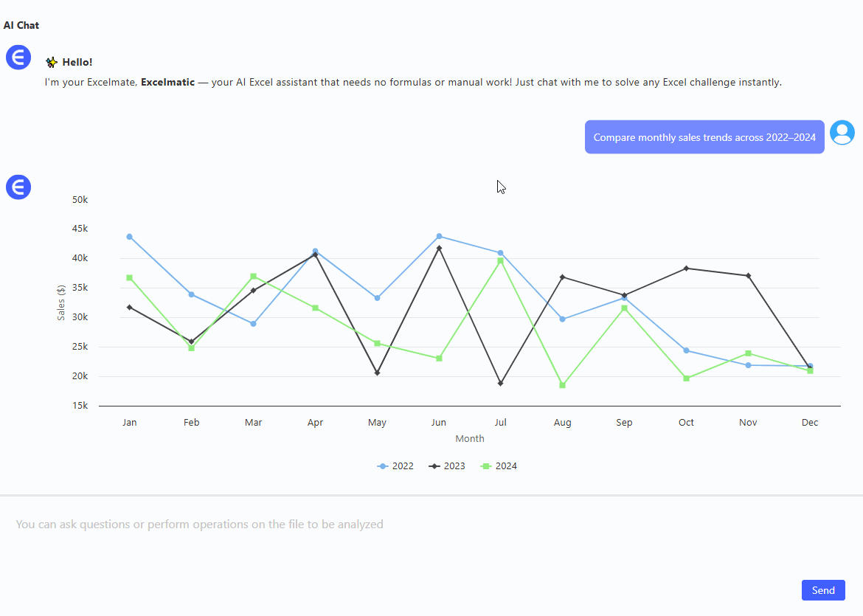Click the 2023 May data point

[377, 373]
